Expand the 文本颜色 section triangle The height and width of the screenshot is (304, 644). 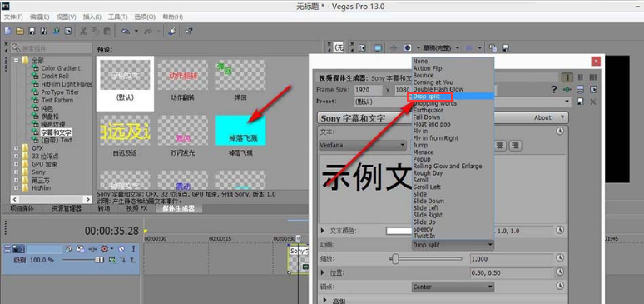pos(323,231)
